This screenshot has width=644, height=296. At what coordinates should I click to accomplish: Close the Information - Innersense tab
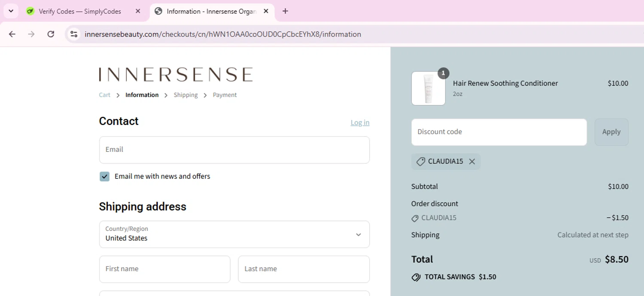[x=266, y=12]
